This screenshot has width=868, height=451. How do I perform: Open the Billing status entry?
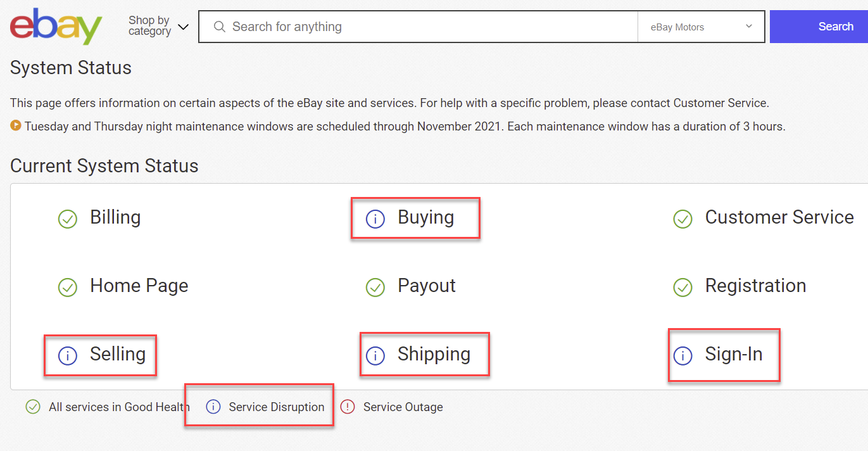[115, 217]
